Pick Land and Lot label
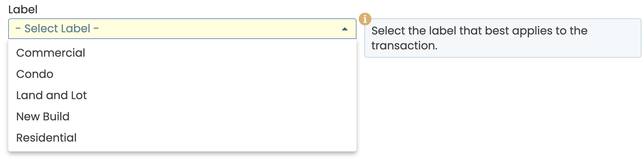The width and height of the screenshot is (644, 159). point(51,95)
